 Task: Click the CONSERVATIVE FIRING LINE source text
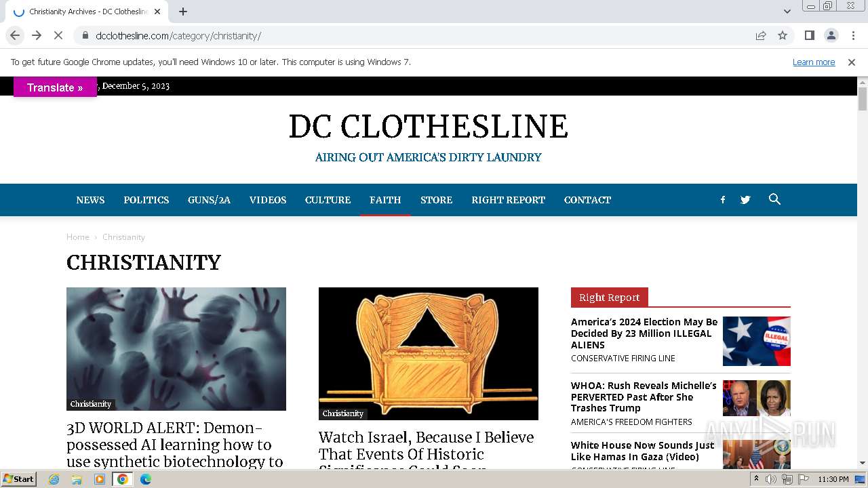(x=623, y=359)
